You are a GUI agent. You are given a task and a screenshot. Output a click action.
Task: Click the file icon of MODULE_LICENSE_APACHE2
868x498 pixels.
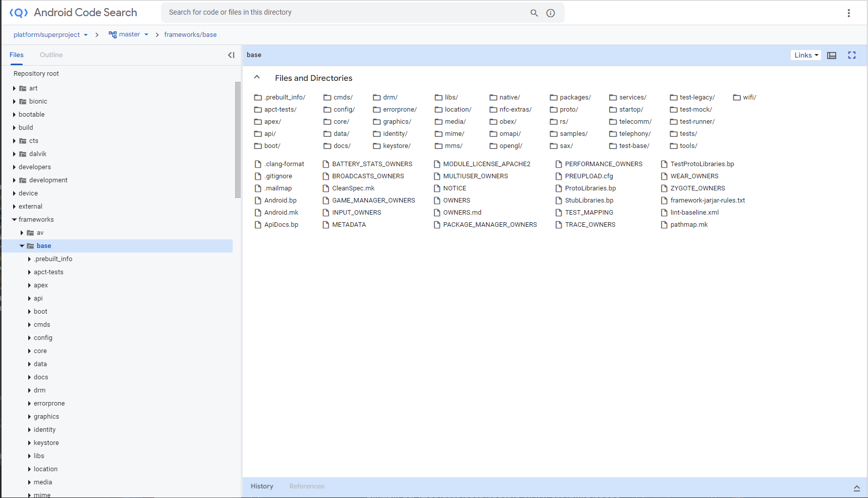click(x=437, y=164)
